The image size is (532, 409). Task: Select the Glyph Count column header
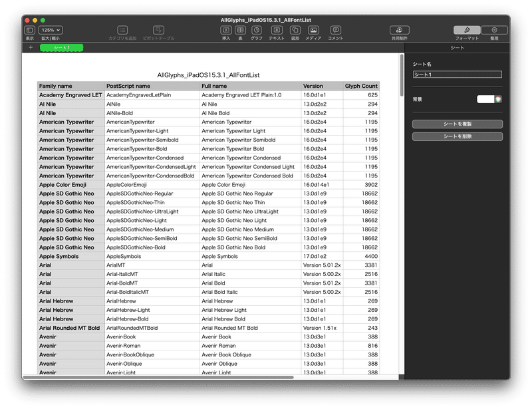coord(361,86)
